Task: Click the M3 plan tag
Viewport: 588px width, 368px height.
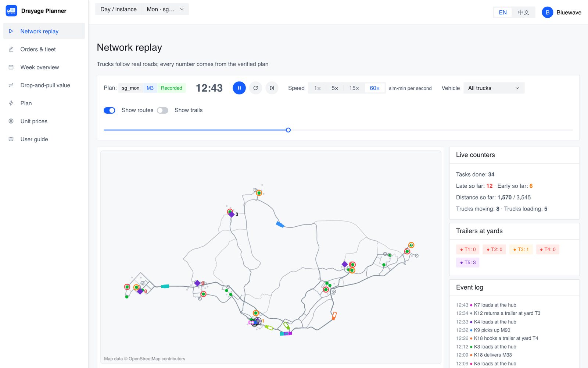Action: [150, 88]
